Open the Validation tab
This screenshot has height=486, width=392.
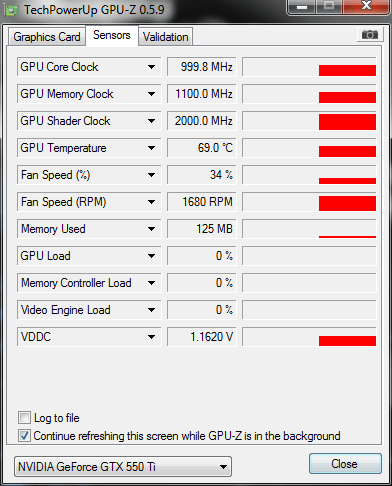tap(166, 37)
